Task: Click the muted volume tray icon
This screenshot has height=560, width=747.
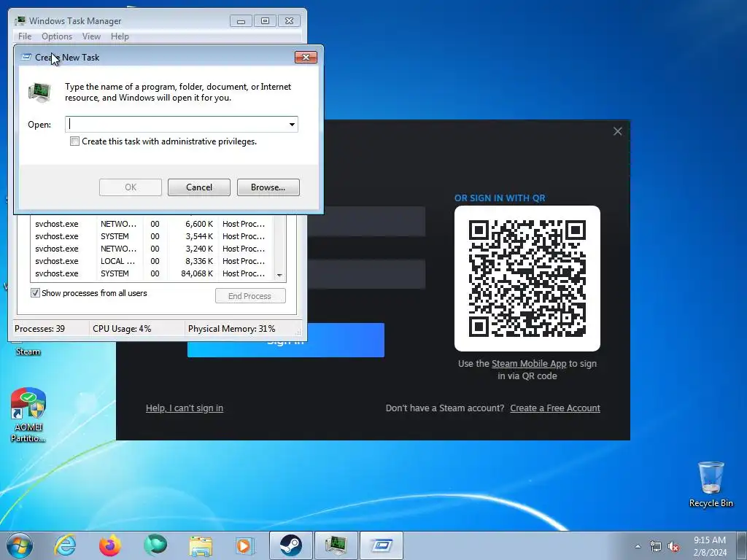Action: pos(673,547)
